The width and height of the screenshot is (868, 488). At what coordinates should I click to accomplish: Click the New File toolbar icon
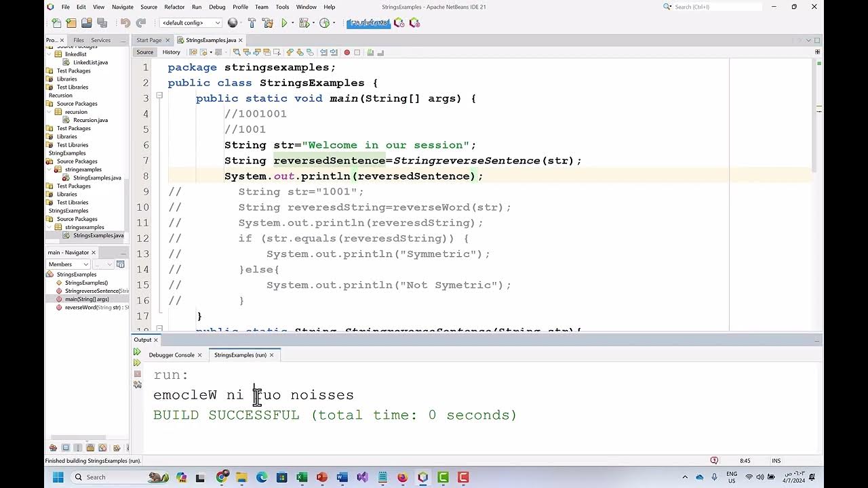coord(56,23)
